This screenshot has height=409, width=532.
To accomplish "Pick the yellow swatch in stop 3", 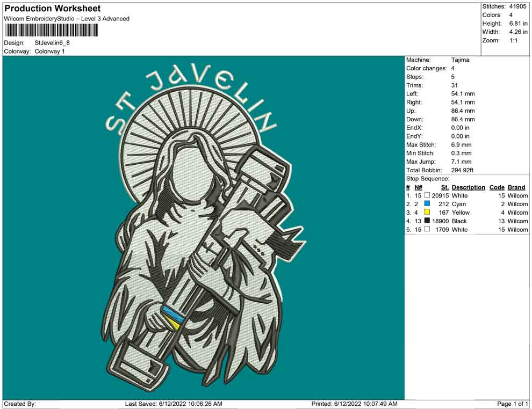I will (427, 213).
